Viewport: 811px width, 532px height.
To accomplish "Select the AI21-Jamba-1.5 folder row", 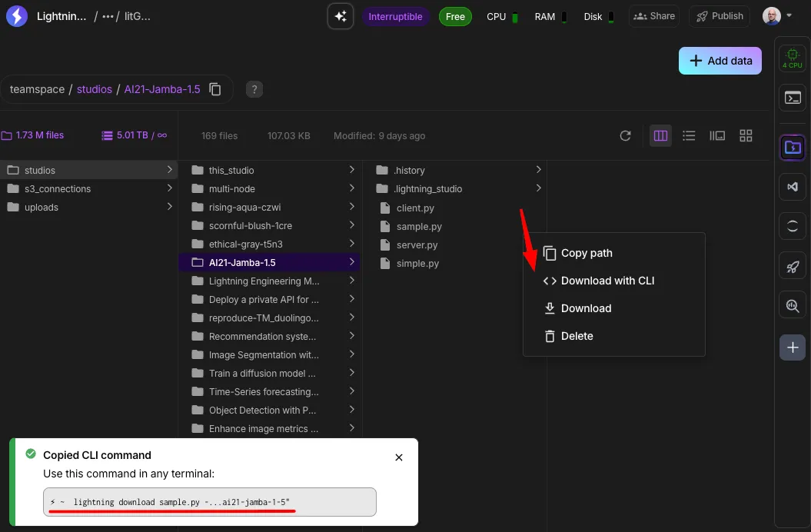I will click(x=270, y=262).
